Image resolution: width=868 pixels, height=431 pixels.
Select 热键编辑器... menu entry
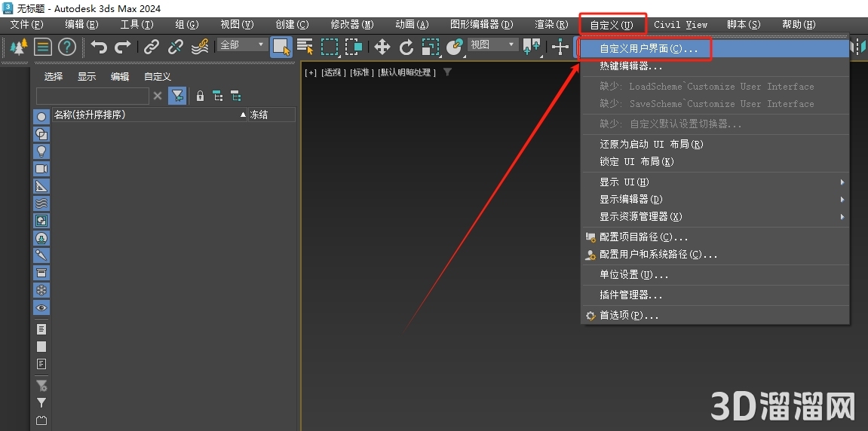pyautogui.click(x=715, y=66)
